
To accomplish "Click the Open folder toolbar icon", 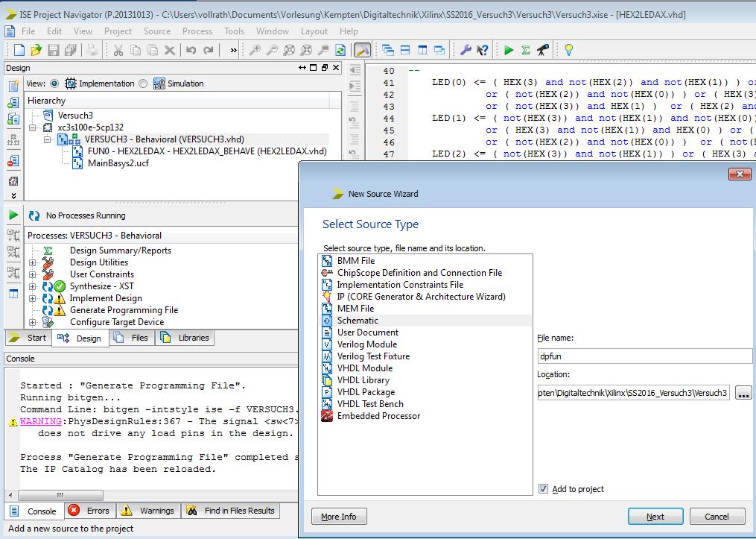I will 36,50.
